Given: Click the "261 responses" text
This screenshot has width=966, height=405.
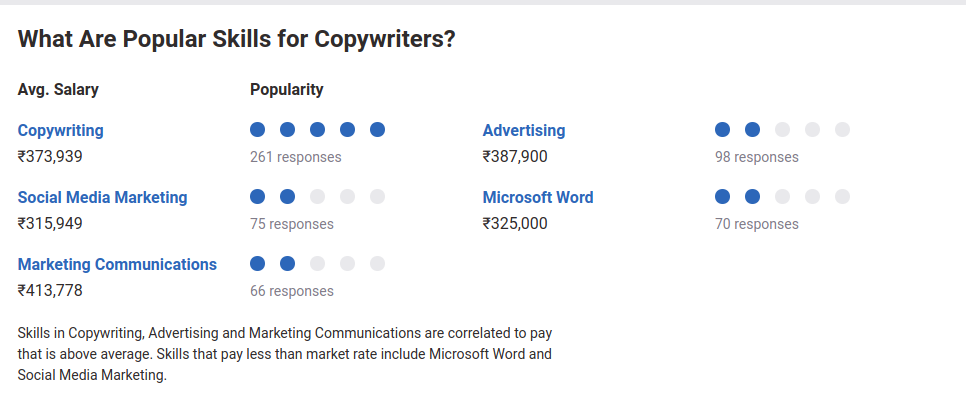Looking at the screenshot, I should click(296, 157).
